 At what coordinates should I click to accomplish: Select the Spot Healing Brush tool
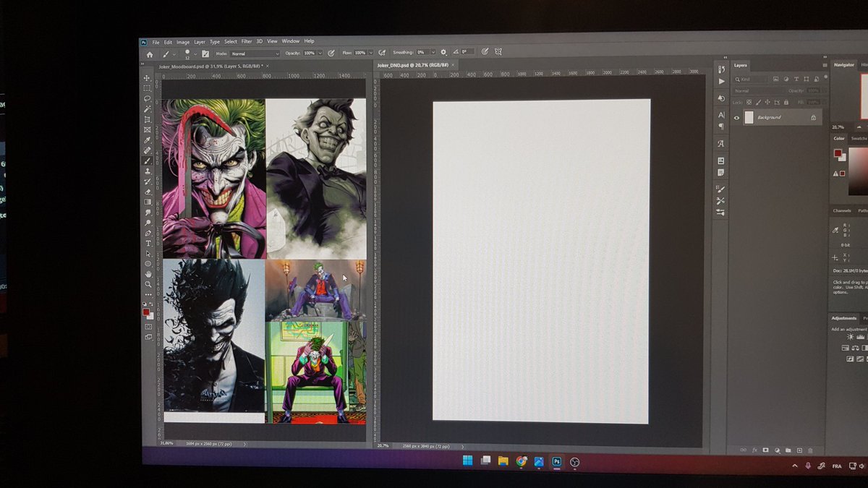point(148,150)
